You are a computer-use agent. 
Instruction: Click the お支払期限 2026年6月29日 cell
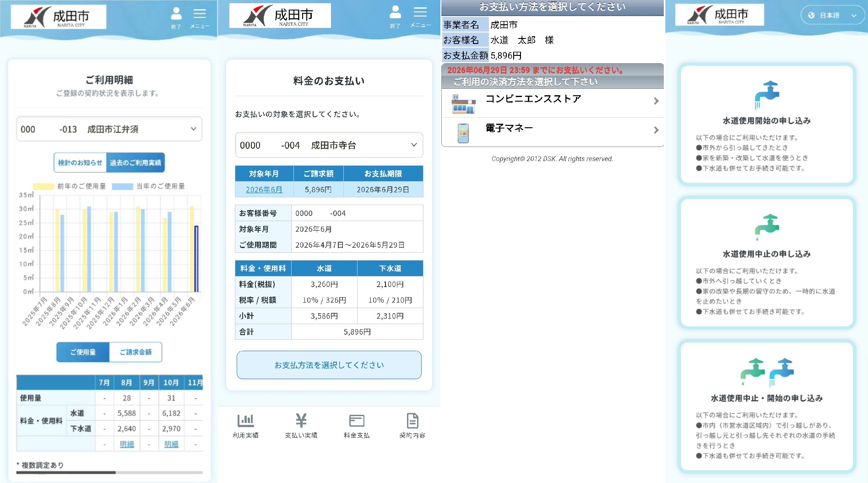tap(383, 190)
